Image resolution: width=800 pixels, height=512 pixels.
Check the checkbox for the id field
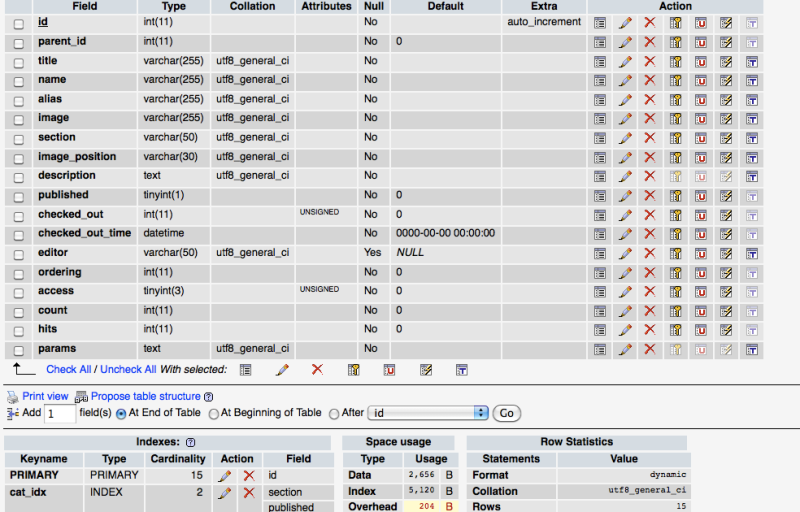point(18,23)
